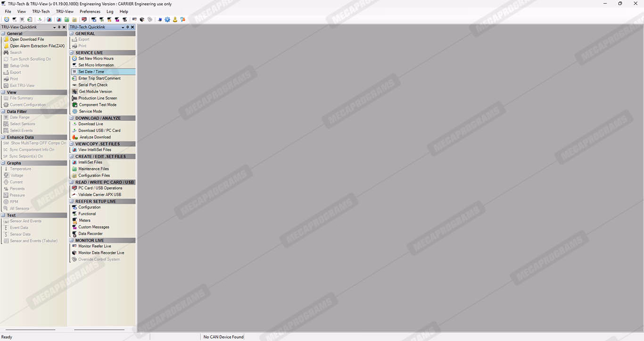Pin the TRU-Tech Quicklink panel
The image size is (644, 341).
coord(128,27)
